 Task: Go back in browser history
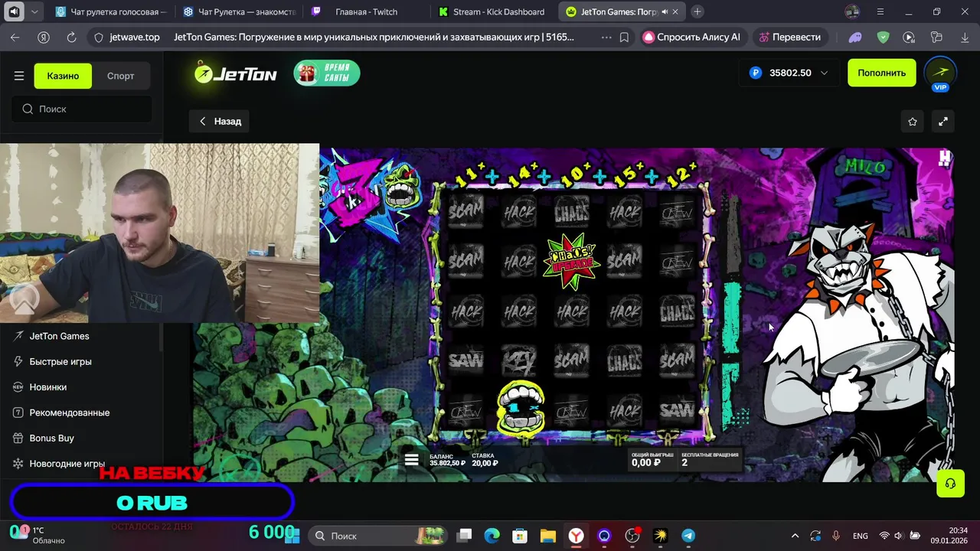[15, 37]
